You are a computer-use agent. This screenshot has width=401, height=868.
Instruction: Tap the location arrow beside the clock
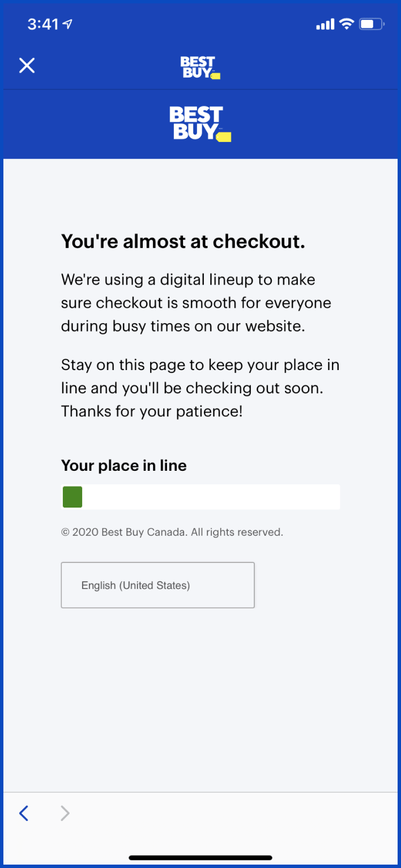pyautogui.click(x=68, y=24)
